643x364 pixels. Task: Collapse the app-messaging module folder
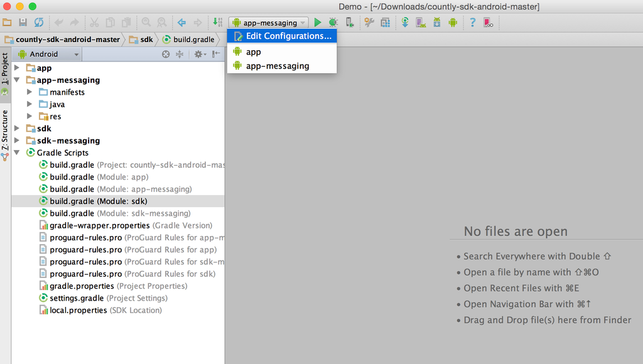[17, 80]
